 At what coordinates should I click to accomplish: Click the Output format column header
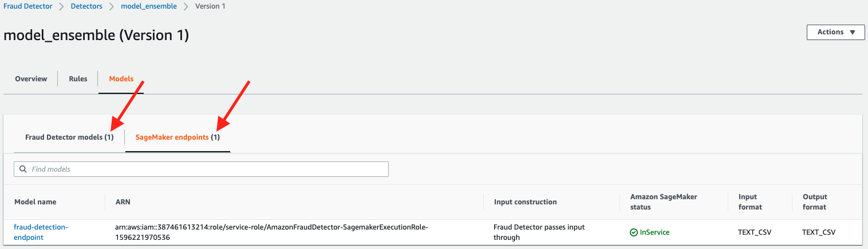click(815, 202)
